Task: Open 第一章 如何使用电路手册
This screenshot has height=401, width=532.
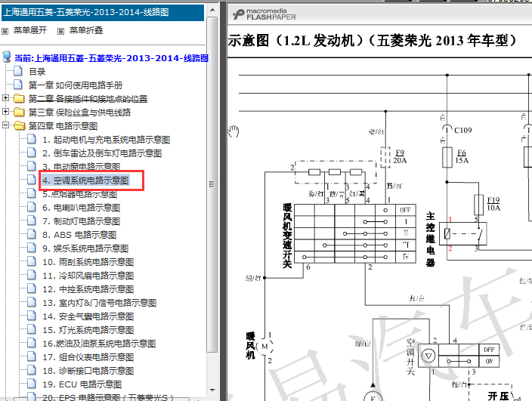Action: click(x=76, y=85)
